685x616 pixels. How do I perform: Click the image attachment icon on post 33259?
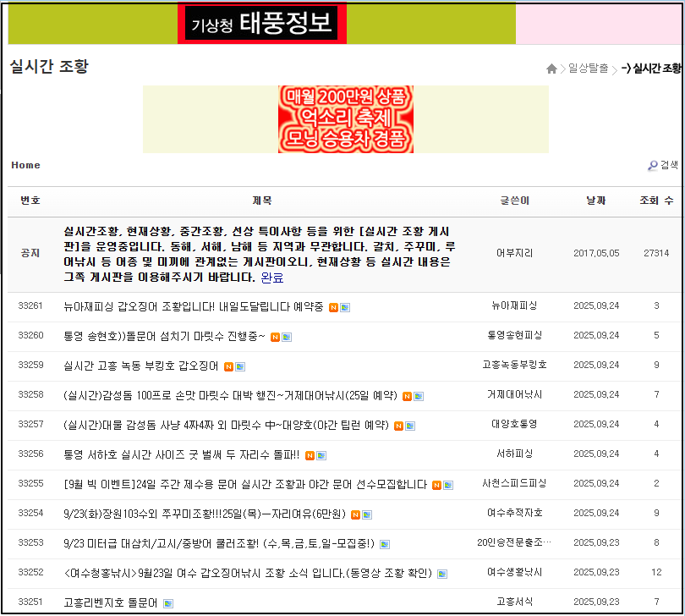[x=238, y=367]
